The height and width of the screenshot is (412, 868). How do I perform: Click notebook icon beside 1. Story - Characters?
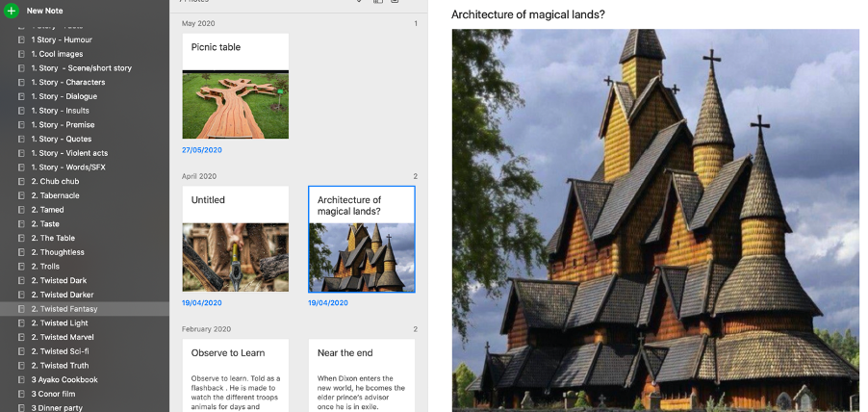[x=21, y=83]
